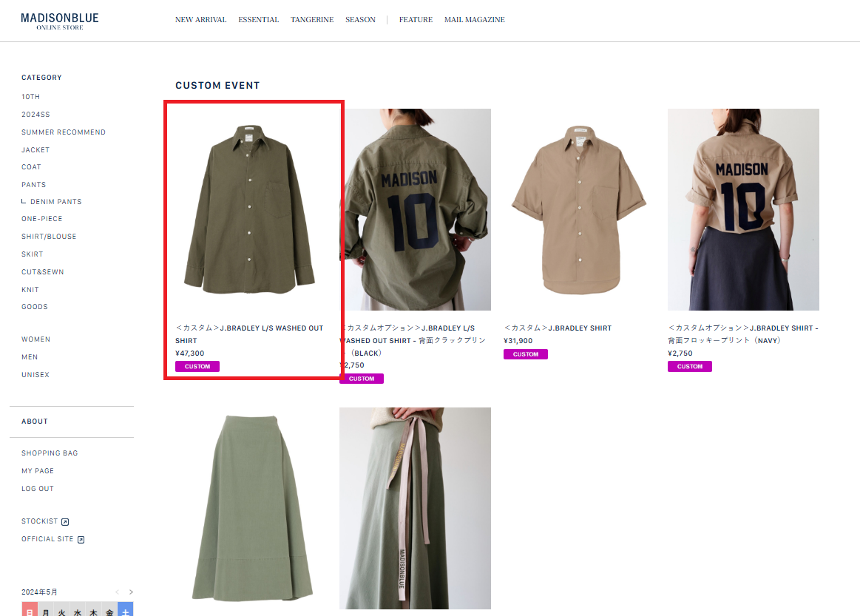
Task: Click the 2024年5月 calendar month label
Action: pyautogui.click(x=39, y=592)
